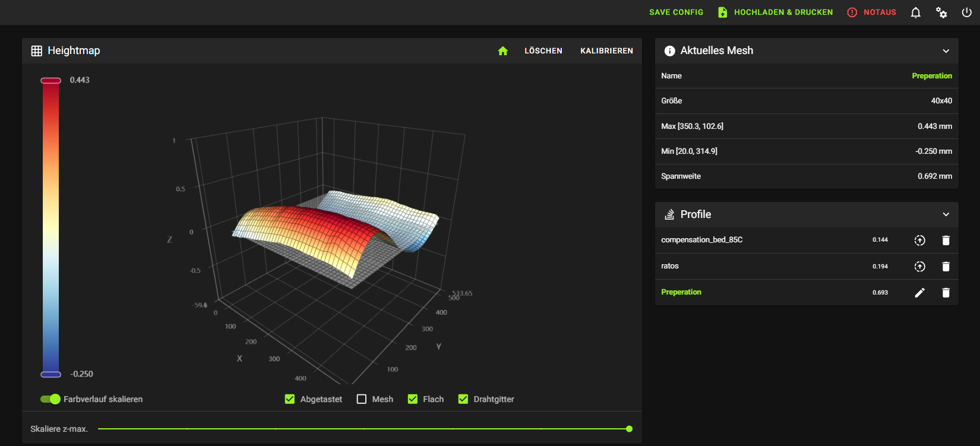This screenshot has height=446, width=980.
Task: Click the upper handle of the color scale
Action: coord(50,81)
